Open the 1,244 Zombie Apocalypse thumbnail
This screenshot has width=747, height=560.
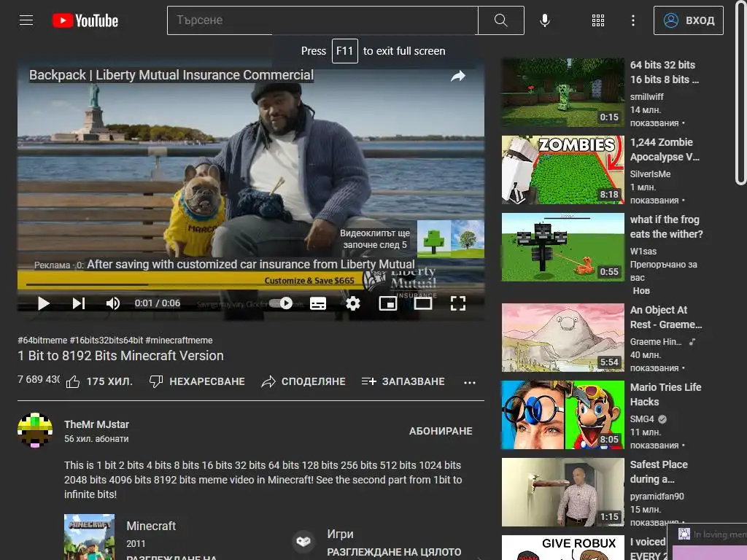pyautogui.click(x=562, y=170)
